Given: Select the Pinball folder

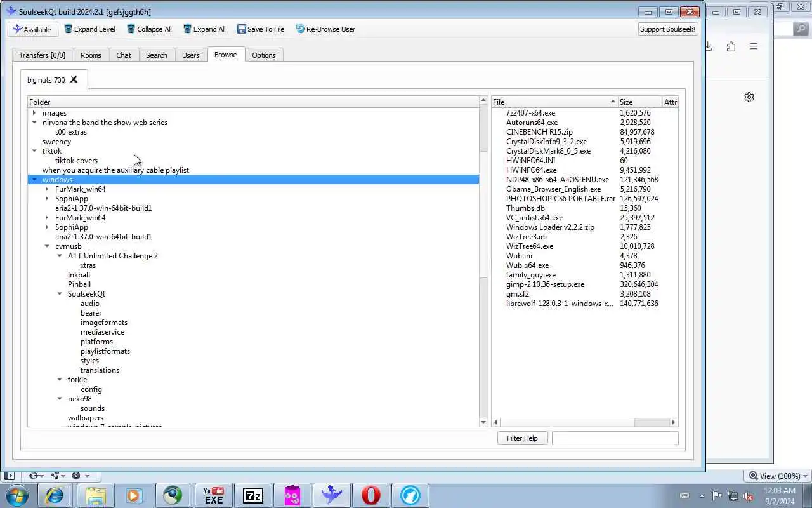Looking at the screenshot, I should 79,284.
